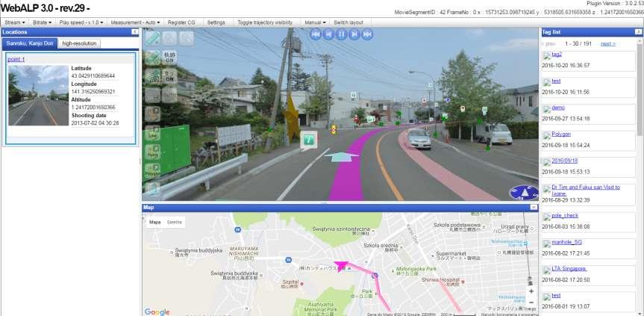Click the longitude value 141.316250969321
Viewport: 644px width, 316px height.
[x=93, y=92]
